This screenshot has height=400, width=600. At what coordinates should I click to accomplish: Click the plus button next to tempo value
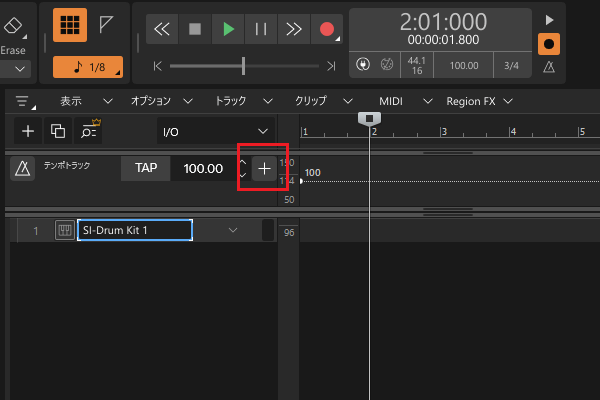coord(264,169)
